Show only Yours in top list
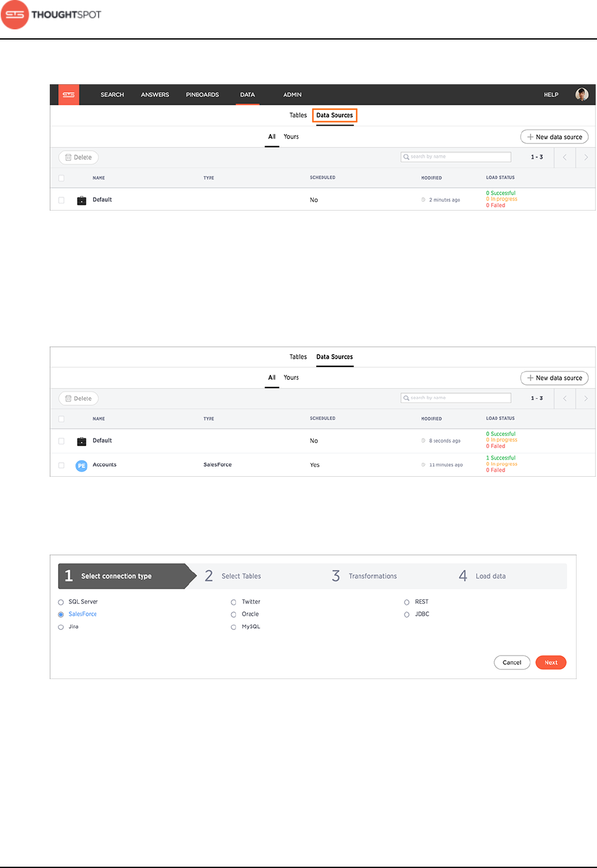This screenshot has width=597, height=868. point(291,137)
